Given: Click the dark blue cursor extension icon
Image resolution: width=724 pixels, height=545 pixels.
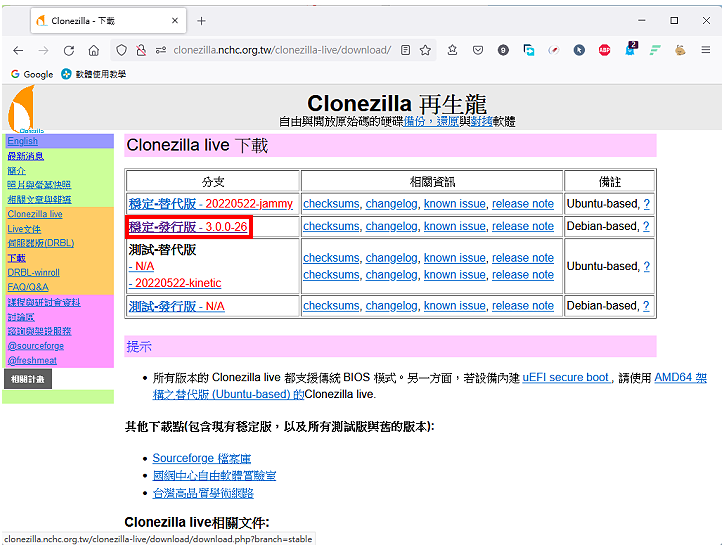Looking at the screenshot, I should tap(579, 50).
